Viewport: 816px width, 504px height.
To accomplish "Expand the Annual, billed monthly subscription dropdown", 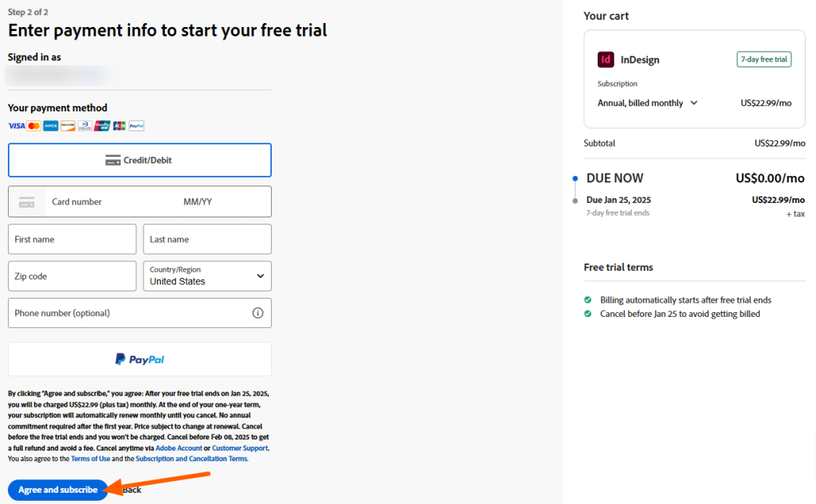I will [647, 103].
